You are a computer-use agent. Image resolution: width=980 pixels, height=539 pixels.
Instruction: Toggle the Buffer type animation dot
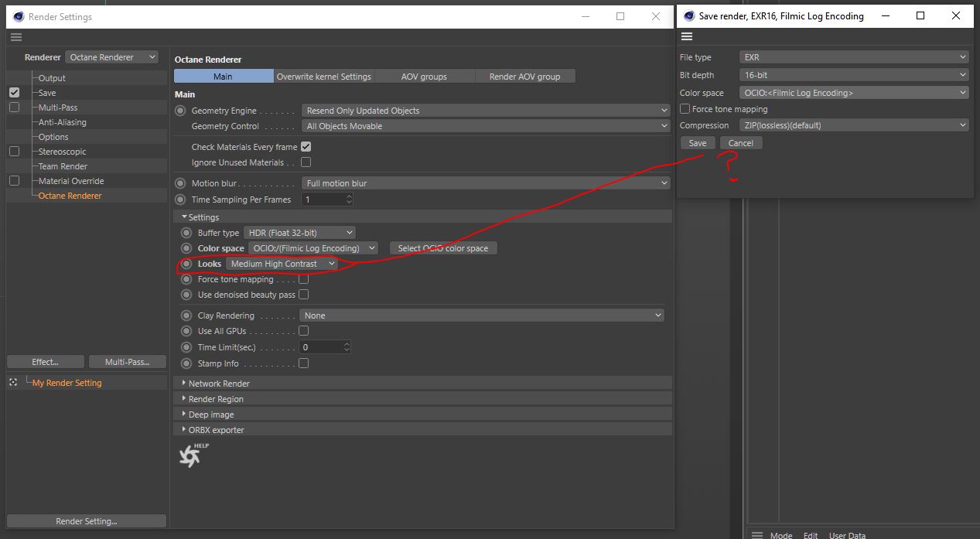[x=186, y=233]
